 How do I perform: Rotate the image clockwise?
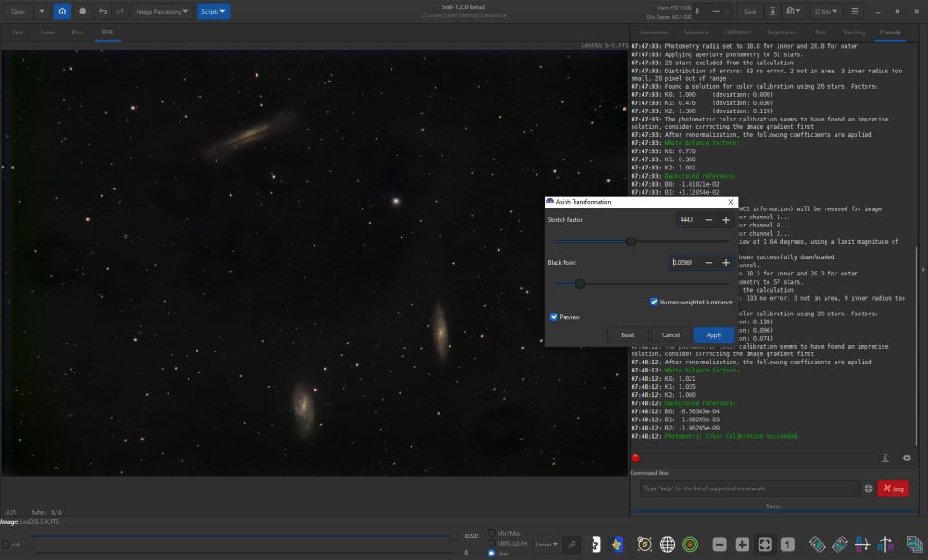click(840, 544)
